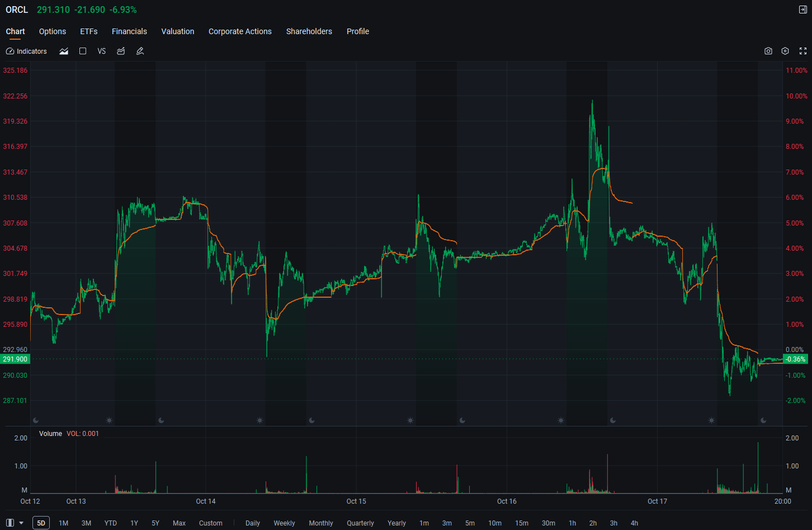812x530 pixels.
Task: Click the chart overlay icon after VS
Action: point(121,51)
